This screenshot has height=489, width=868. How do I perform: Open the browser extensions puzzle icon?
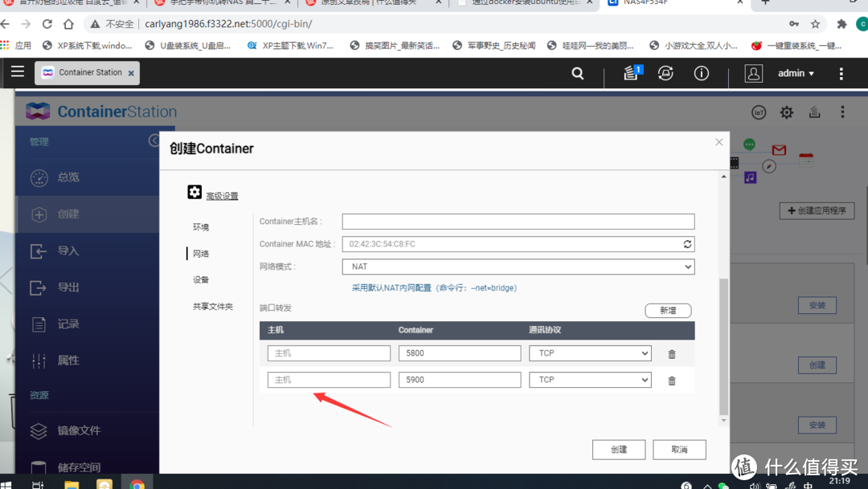(x=842, y=24)
